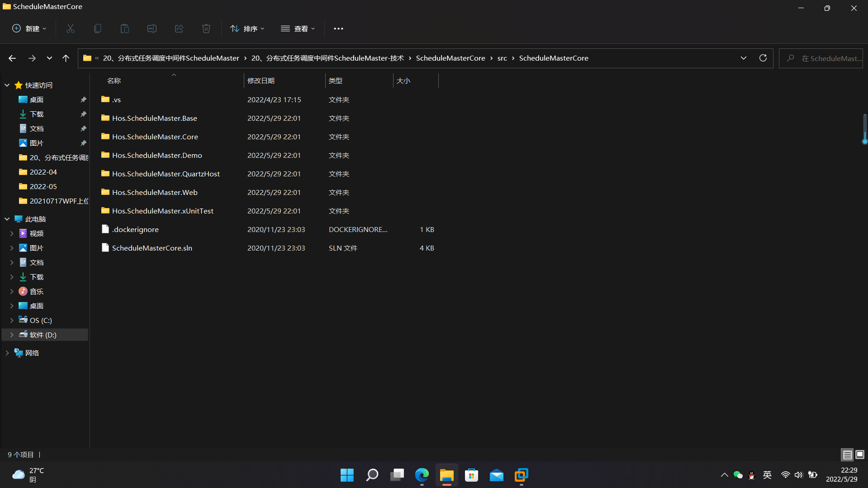
Task: Go up one folder level arrow
Action: point(66,58)
